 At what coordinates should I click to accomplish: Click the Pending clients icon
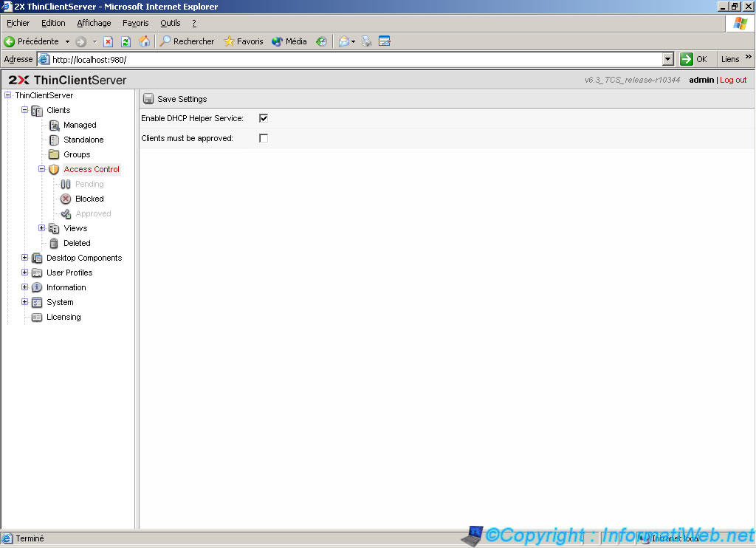click(66, 185)
